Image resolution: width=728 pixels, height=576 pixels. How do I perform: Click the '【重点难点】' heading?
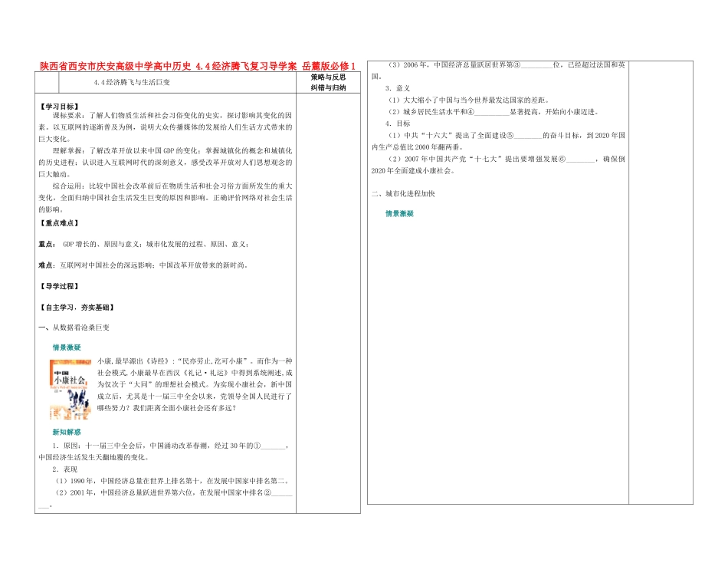point(60,223)
